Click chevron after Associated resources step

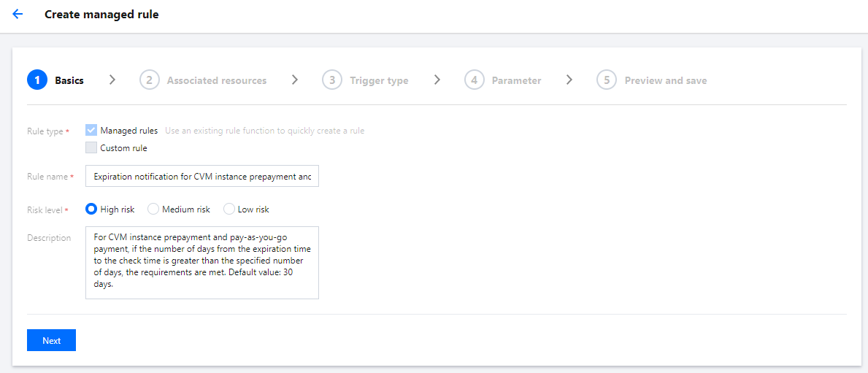pyautogui.click(x=295, y=80)
